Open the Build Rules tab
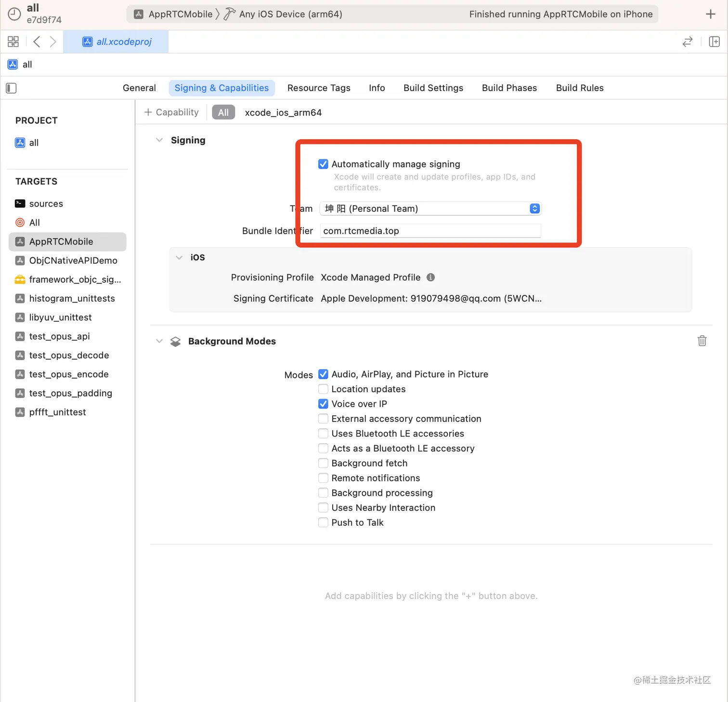 [580, 88]
